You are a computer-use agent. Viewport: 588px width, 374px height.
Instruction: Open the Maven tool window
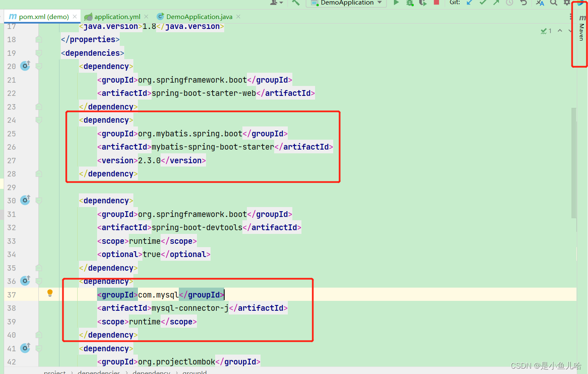(581, 28)
